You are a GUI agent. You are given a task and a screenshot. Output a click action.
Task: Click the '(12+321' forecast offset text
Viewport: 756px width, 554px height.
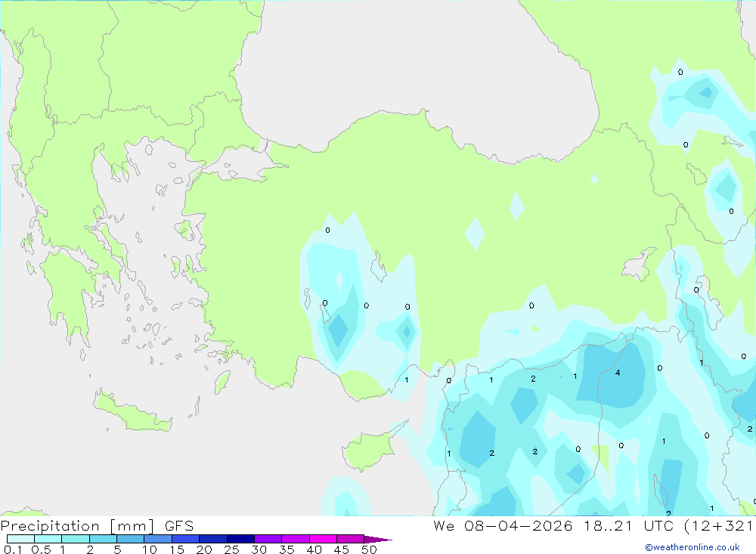[x=719, y=526]
